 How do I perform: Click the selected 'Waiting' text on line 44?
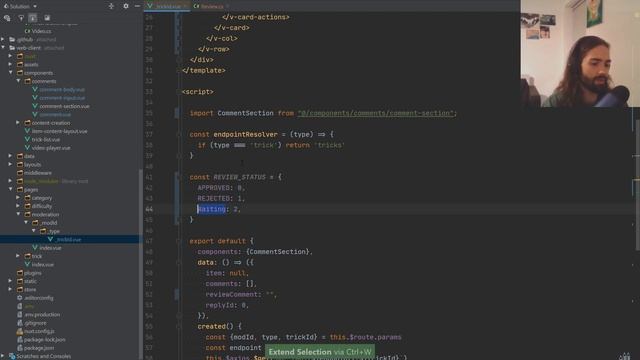tap(211, 209)
